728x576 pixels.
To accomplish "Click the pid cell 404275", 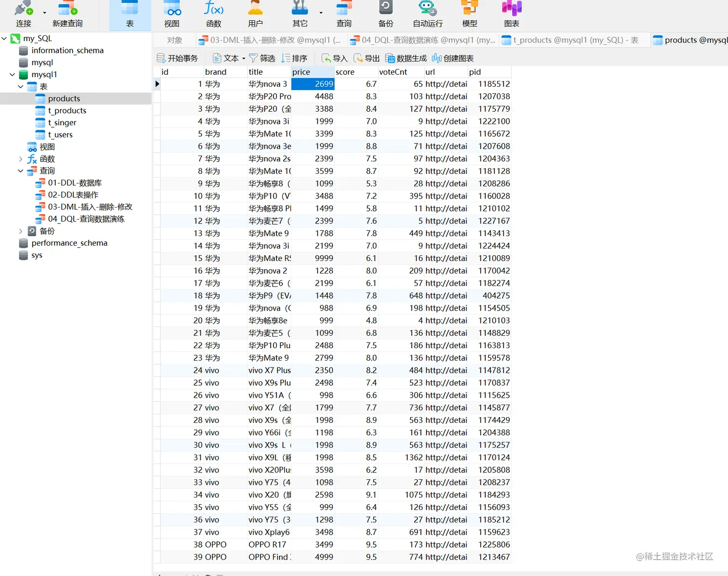I will [x=490, y=296].
